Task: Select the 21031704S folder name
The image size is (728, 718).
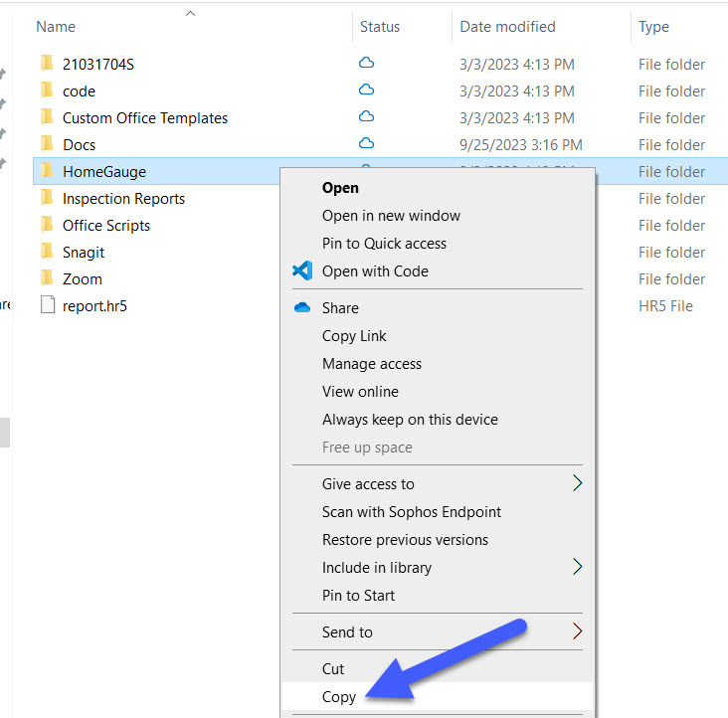Action: [x=98, y=64]
